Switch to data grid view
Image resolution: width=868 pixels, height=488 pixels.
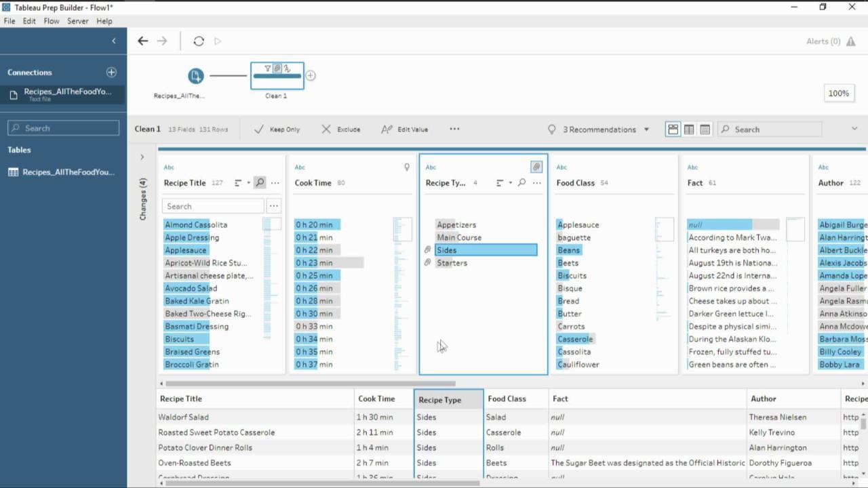coord(689,129)
